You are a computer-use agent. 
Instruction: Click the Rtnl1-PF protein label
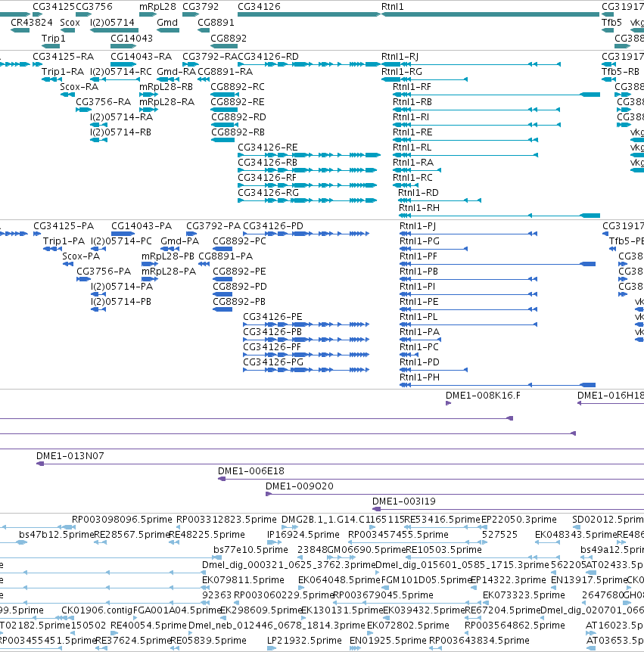pyautogui.click(x=418, y=256)
